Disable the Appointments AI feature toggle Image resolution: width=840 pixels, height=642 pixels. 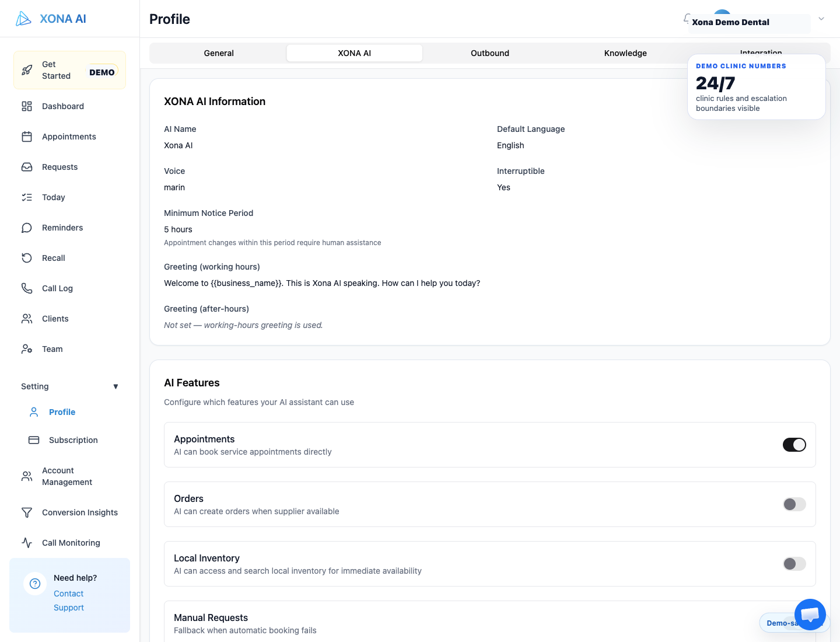pos(794,445)
